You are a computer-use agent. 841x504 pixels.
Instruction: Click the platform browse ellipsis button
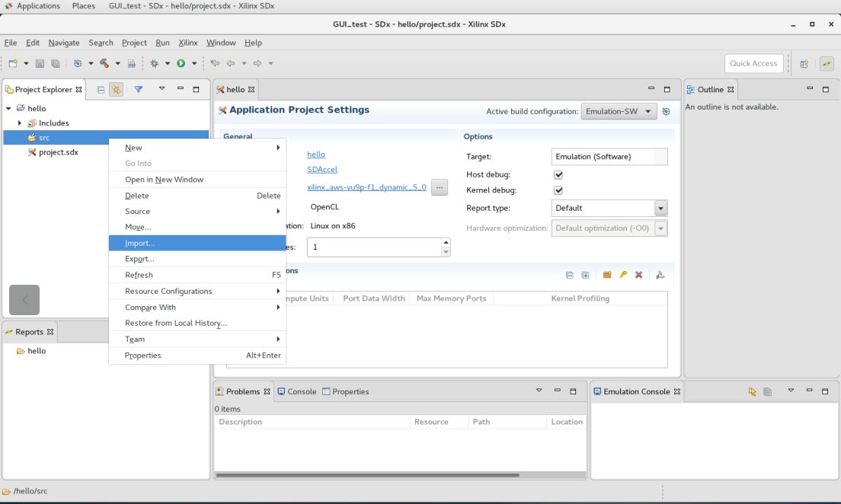[x=440, y=187]
